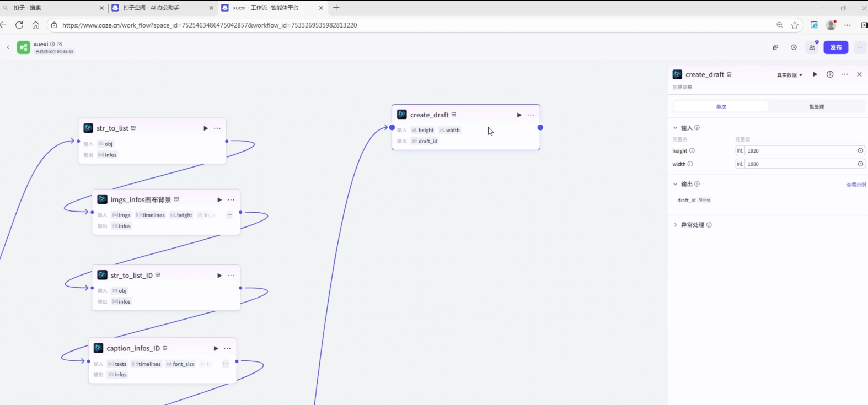Viewport: 868px width, 405px height.
Task: Click the width value input field
Action: (800, 164)
